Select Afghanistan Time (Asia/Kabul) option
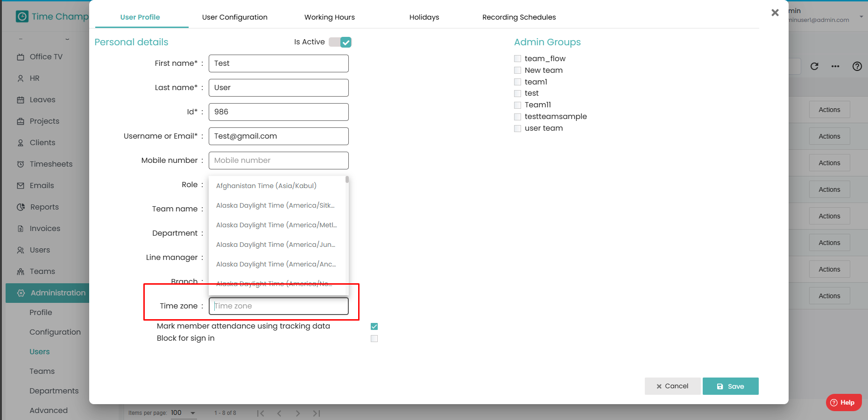Screen dimensions: 868x420 click(x=277, y=186)
